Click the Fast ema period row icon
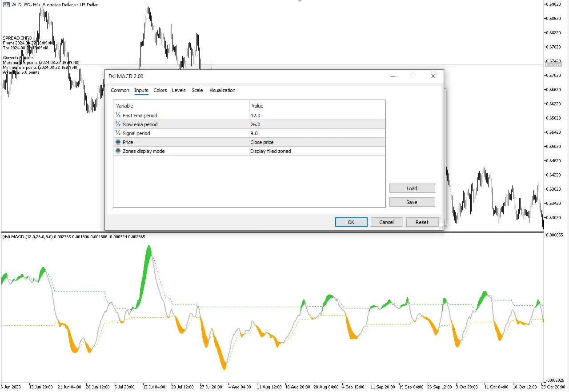This screenshot has height=392, width=569. point(118,116)
